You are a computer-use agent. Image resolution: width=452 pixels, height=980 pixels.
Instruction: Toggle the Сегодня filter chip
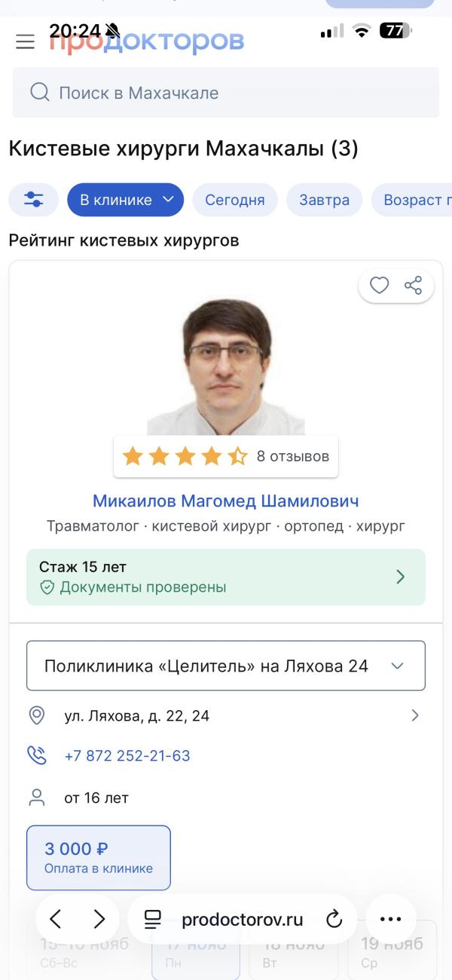pos(235,200)
